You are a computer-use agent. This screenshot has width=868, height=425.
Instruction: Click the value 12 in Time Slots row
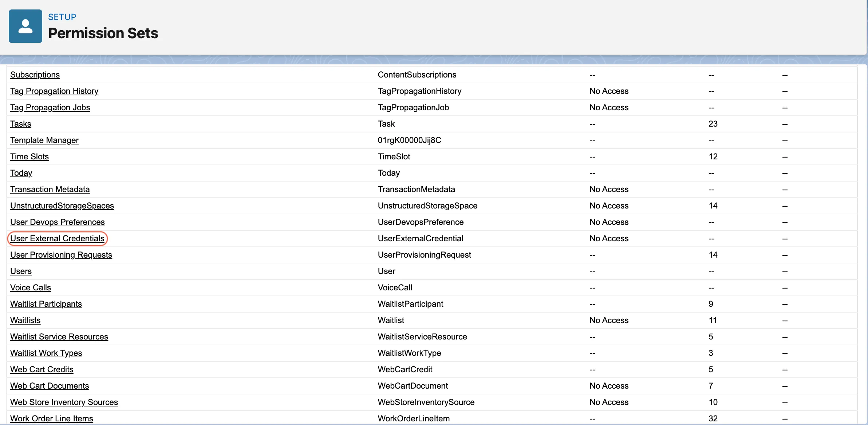click(x=713, y=156)
